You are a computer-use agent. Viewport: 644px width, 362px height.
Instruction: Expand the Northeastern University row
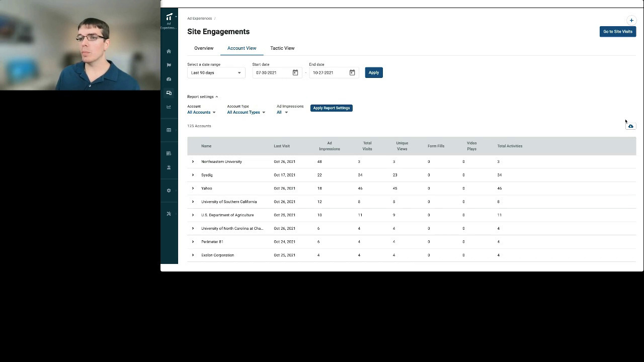point(193,162)
